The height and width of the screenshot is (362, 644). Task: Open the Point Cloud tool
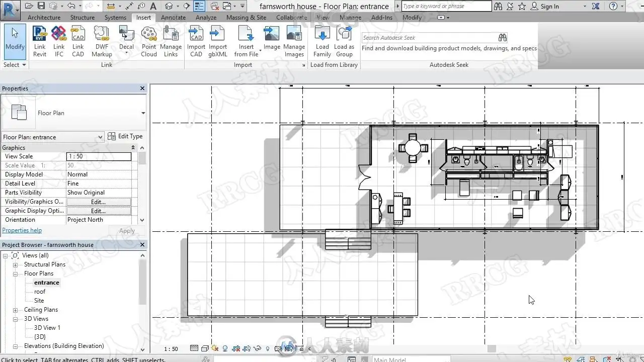149,42
